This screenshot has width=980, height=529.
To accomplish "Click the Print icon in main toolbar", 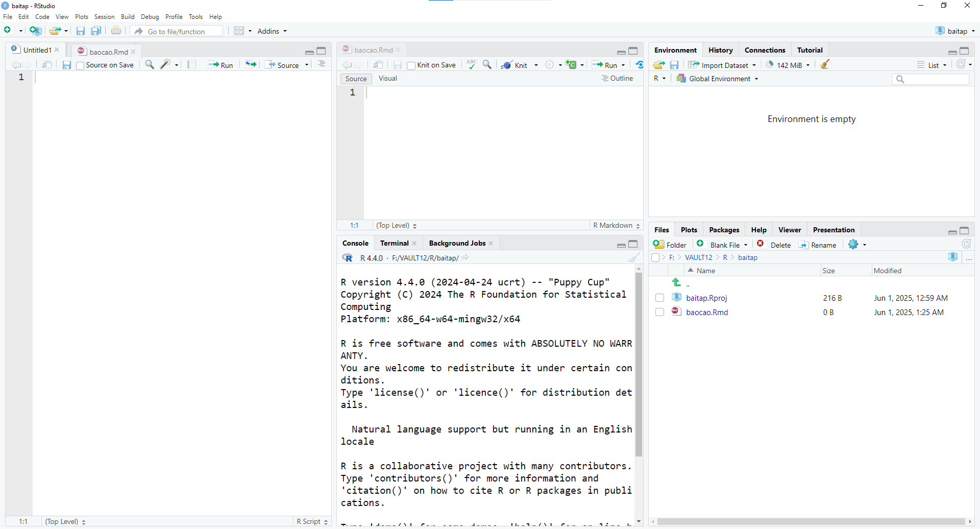I will click(x=116, y=31).
